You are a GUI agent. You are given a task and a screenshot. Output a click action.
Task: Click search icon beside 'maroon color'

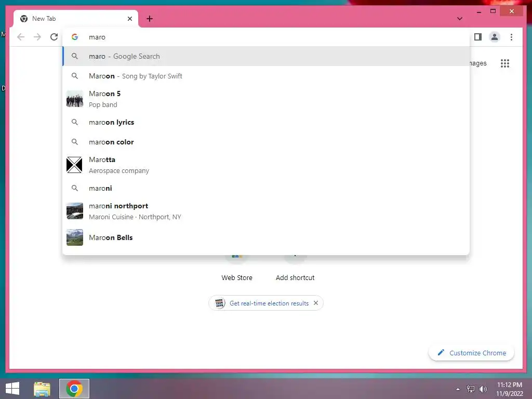75,141
